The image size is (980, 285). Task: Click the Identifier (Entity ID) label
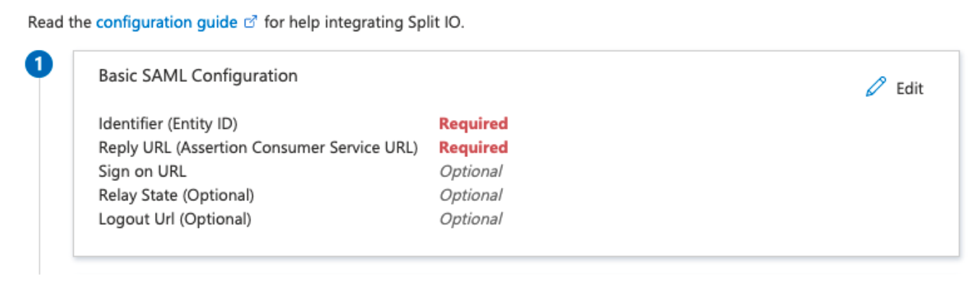pyautogui.click(x=168, y=124)
